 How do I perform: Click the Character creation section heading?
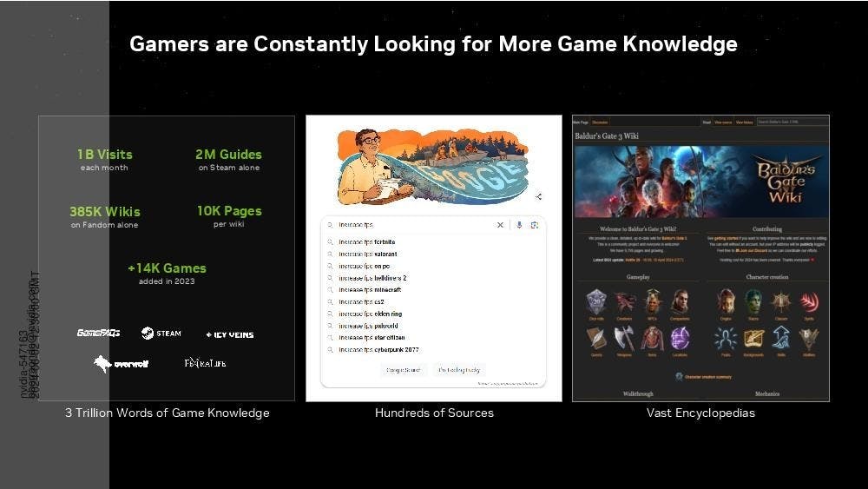coord(767,277)
